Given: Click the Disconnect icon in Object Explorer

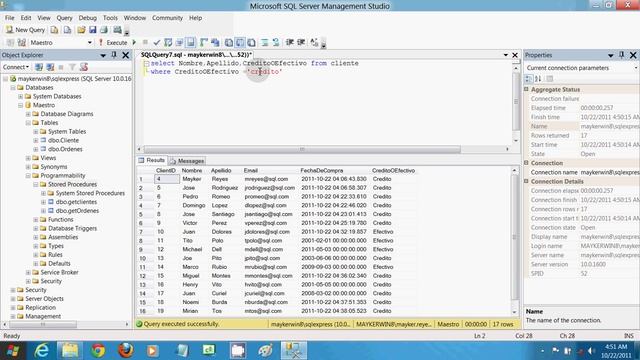Looking at the screenshot, I should [x=50, y=67].
